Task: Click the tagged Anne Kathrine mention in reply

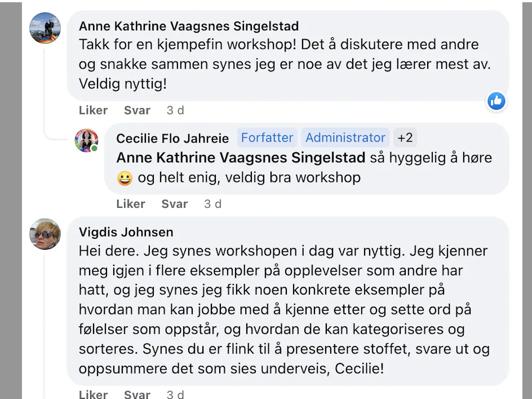Action: pos(241,158)
